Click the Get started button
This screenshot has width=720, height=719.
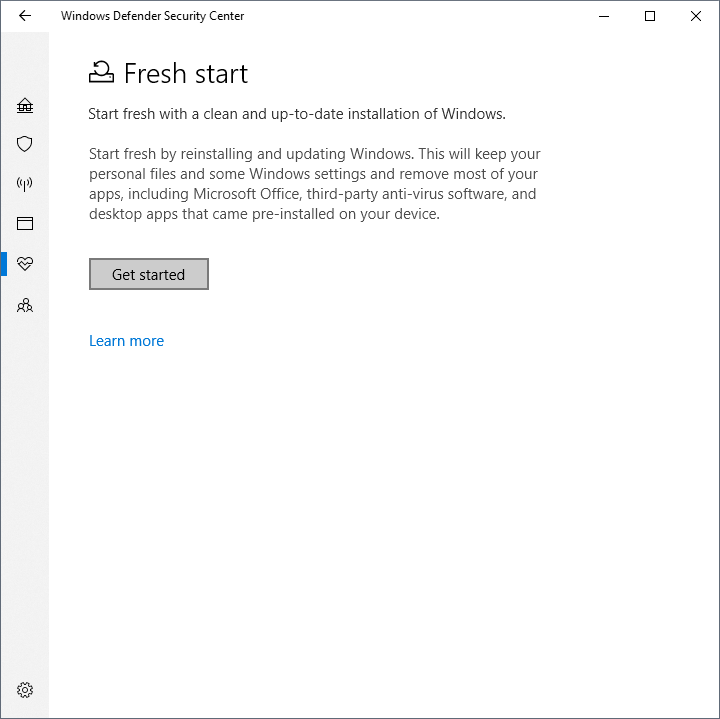point(149,274)
